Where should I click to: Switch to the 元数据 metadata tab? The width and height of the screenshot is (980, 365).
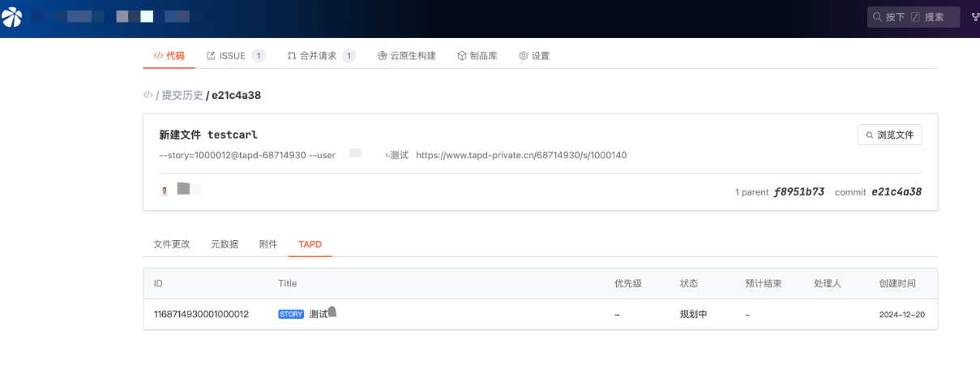(225, 244)
